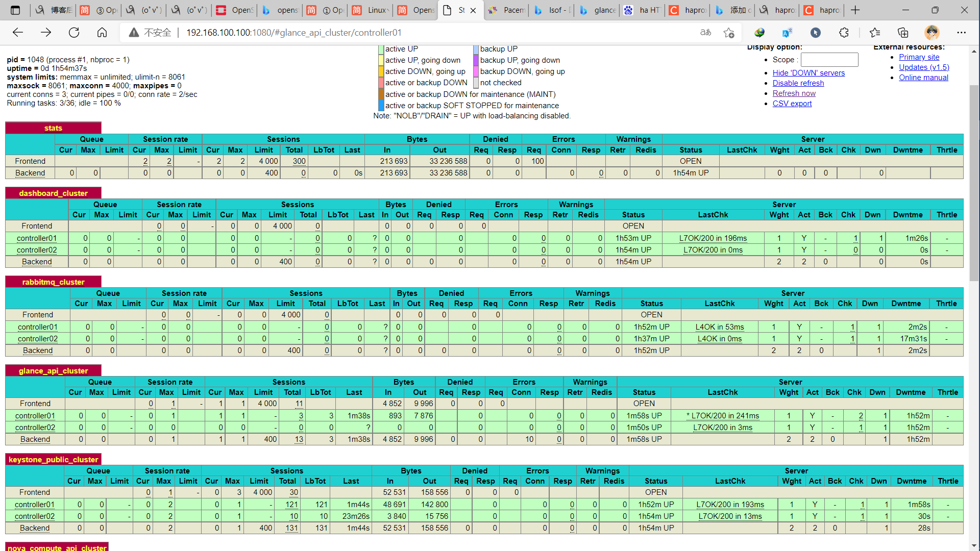Image resolution: width=980 pixels, height=551 pixels.
Task: Open controller01 under glance_api_cluster
Action: pyautogui.click(x=35, y=416)
